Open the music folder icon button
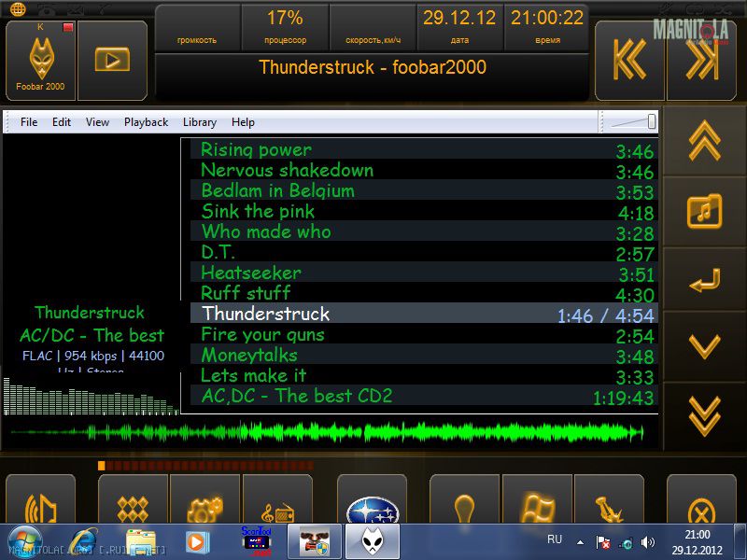Screen dimensions: 747x560 (x=705, y=211)
